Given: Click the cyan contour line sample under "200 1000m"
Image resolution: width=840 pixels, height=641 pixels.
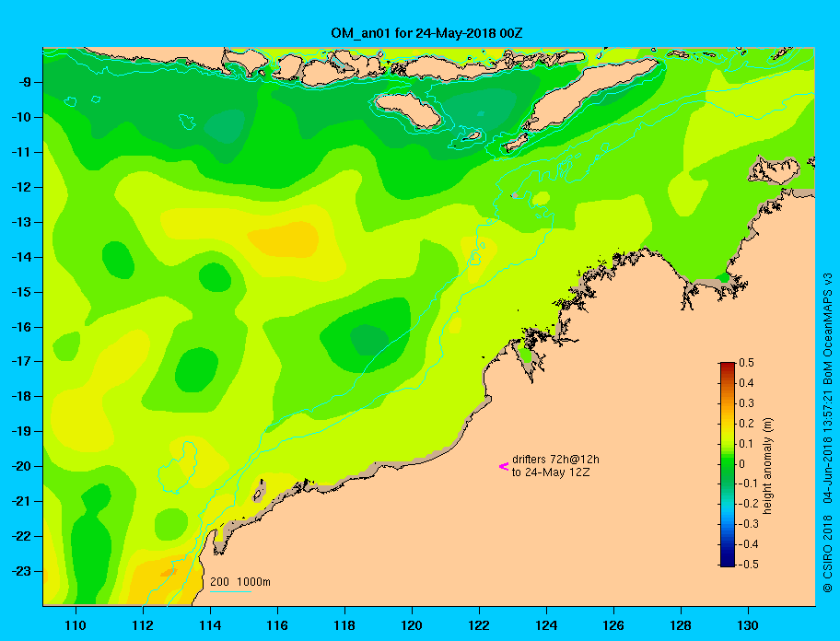Looking at the screenshot, I should 230,592.
